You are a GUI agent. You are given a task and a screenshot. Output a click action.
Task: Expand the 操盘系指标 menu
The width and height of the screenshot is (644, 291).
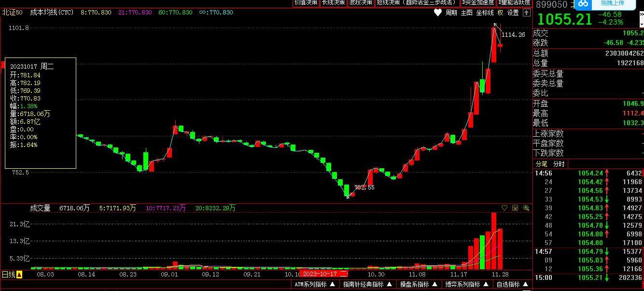coord(419,285)
